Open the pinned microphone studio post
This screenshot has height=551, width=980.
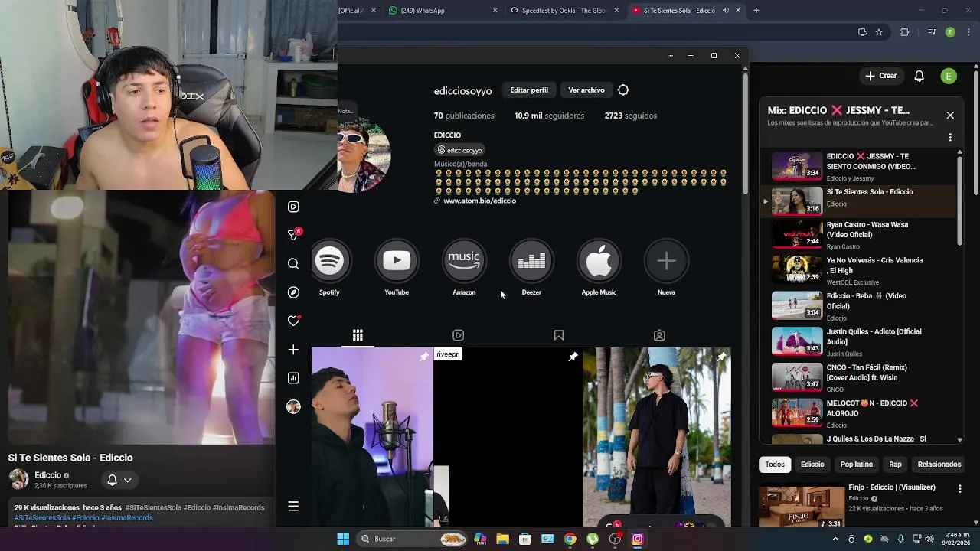pos(372,437)
